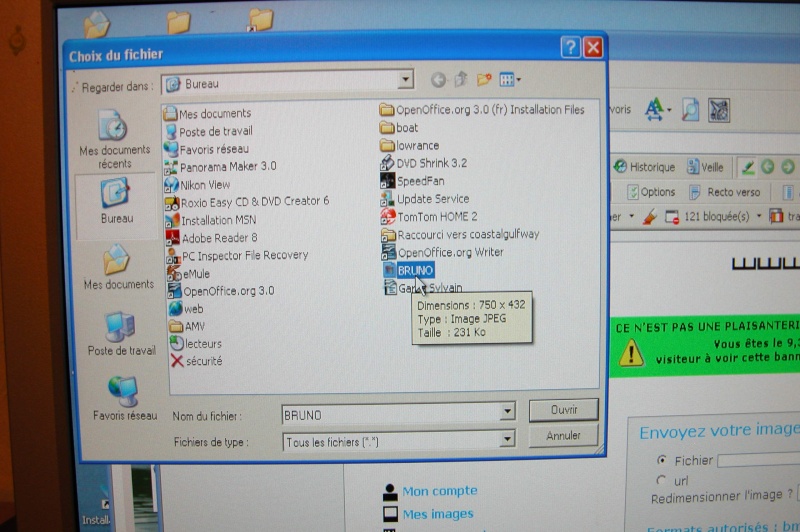Screen dimensions: 800x532
Task: Click the dialog help question mark button
Action: coord(570,47)
